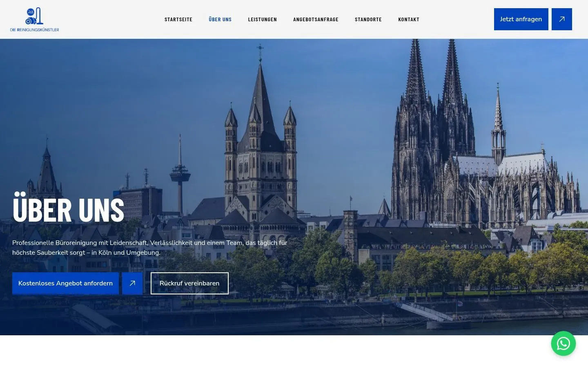Open the WhatsApp chat bubble icon

click(x=563, y=343)
